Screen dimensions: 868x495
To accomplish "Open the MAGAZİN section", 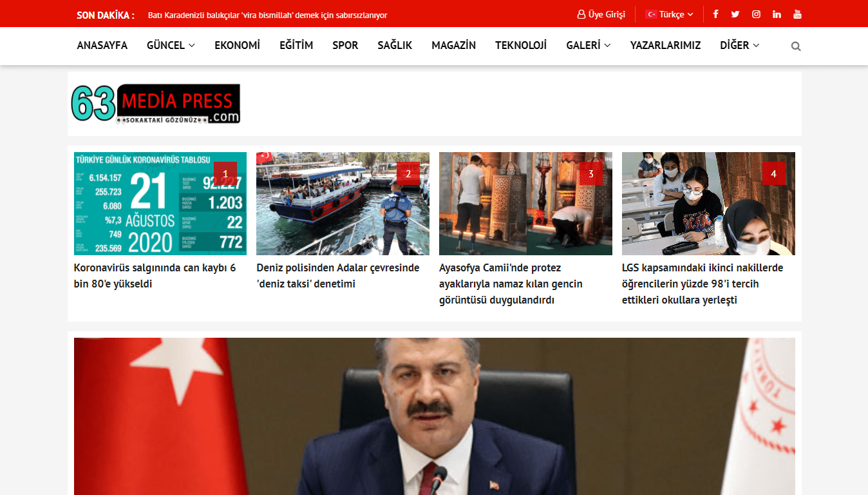I will (x=453, y=45).
